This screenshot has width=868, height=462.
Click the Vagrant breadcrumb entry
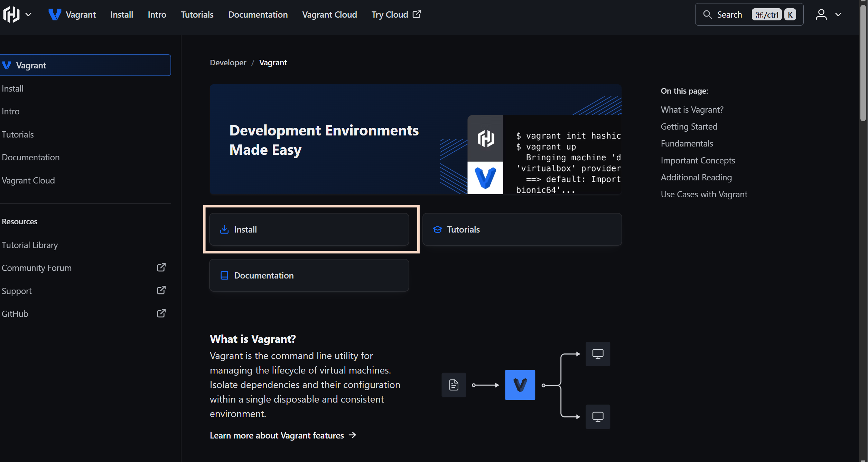(273, 63)
